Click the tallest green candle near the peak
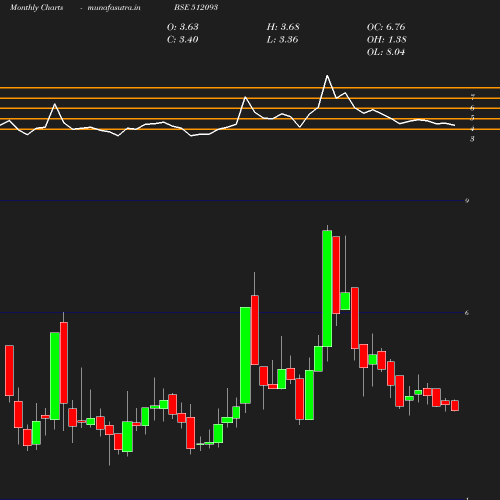This screenshot has height=500, width=500. coord(327,288)
